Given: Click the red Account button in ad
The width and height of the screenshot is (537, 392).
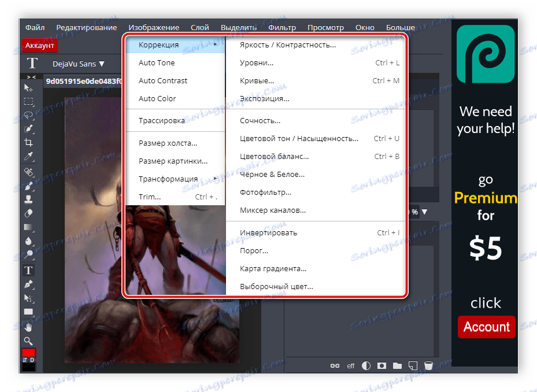Looking at the screenshot, I should 486,327.
